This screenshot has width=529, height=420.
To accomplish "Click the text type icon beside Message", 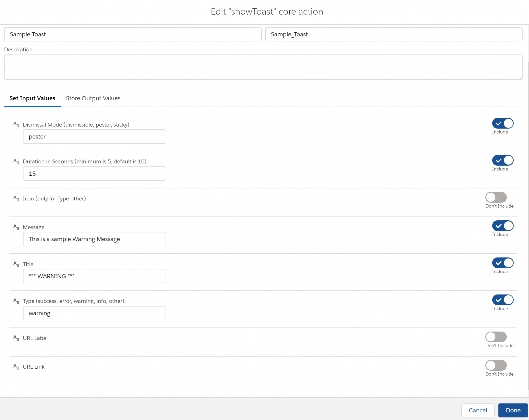I will click(16, 227).
